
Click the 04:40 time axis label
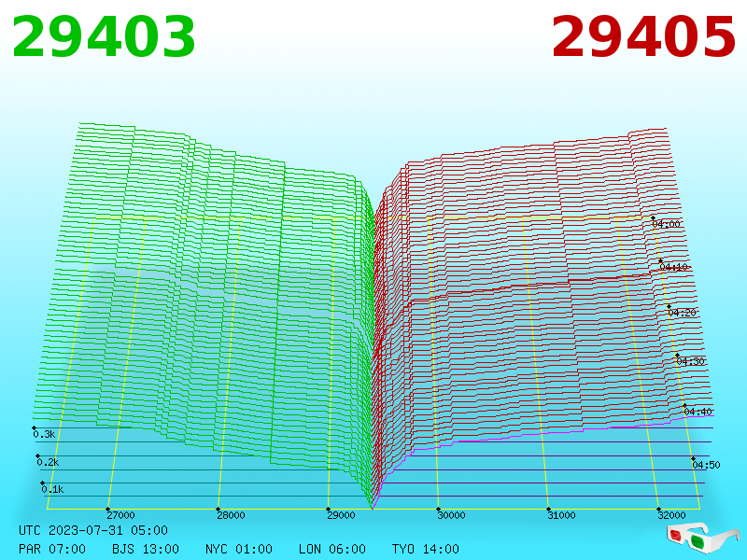698,412
